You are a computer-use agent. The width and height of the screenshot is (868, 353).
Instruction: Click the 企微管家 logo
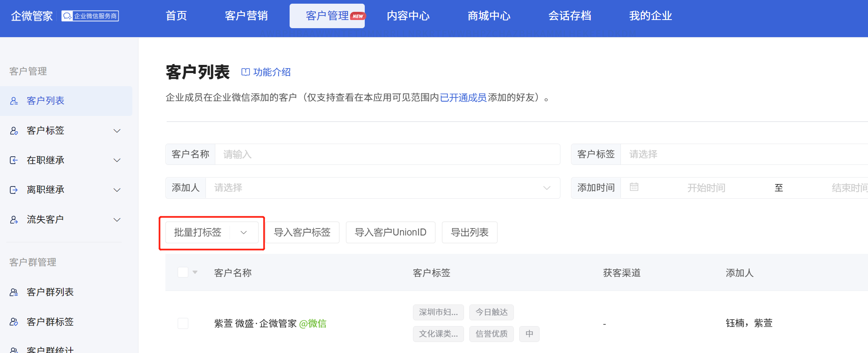(32, 16)
